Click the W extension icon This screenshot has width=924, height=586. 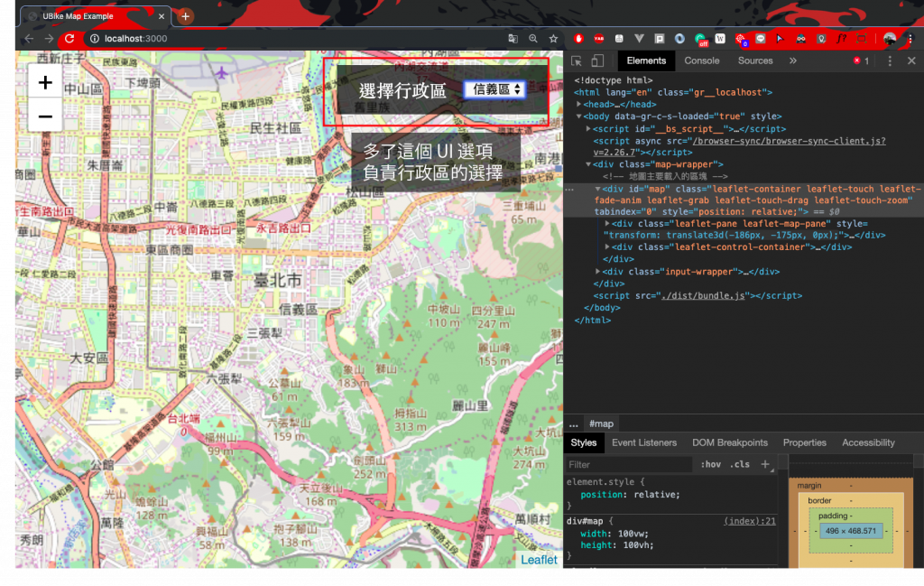[x=720, y=38]
